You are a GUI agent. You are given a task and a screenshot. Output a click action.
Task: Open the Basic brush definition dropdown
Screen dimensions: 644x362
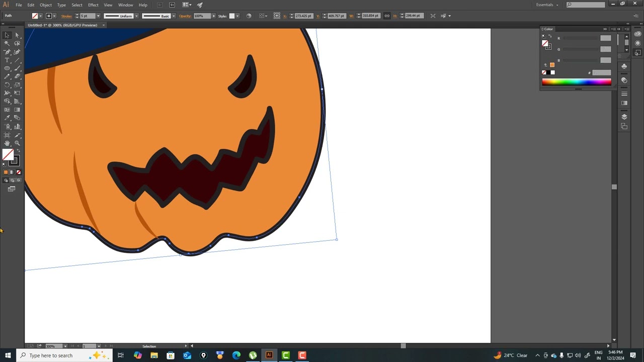click(174, 16)
